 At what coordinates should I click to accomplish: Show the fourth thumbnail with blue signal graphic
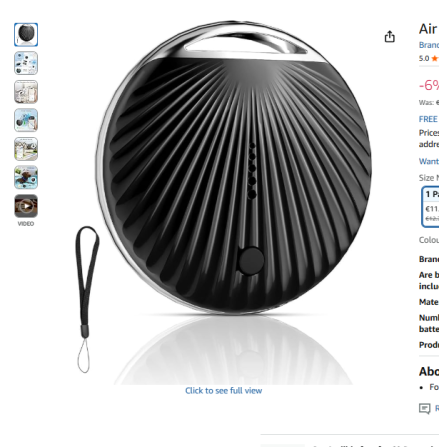[26, 120]
